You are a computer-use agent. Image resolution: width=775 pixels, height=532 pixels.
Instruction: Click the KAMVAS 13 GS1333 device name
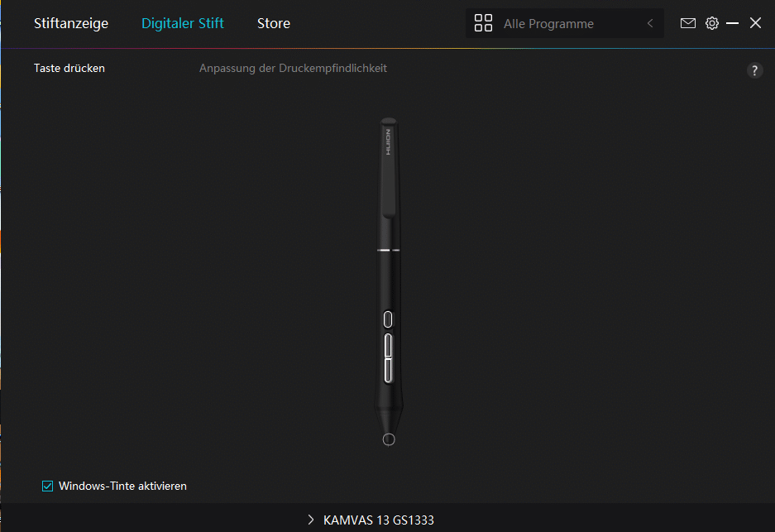379,520
